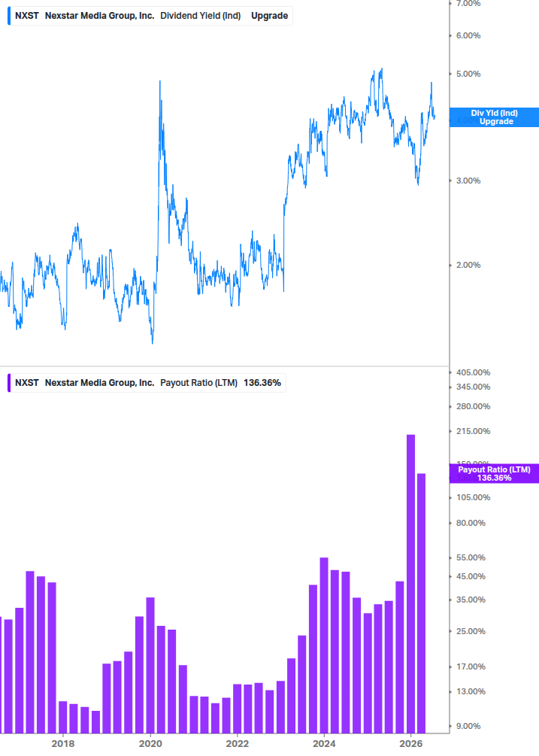539x756 pixels.
Task: Click the 280.00% payout axis label
Action: [x=473, y=406]
